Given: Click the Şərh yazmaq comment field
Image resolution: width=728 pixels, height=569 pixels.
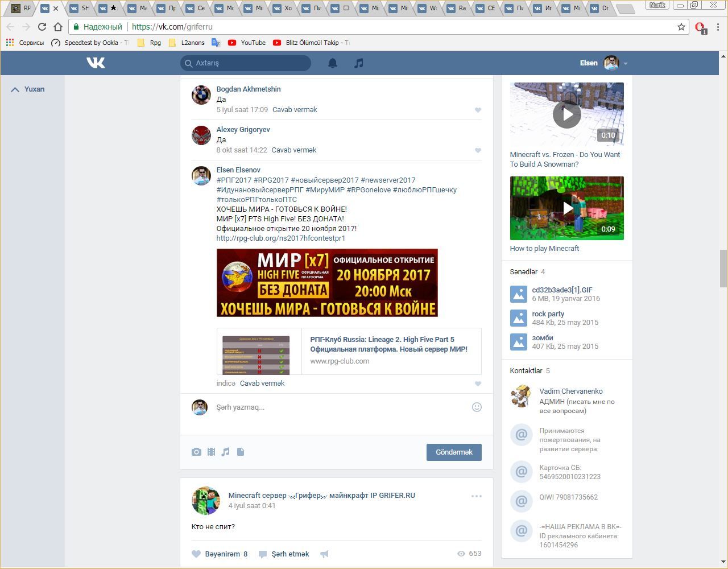Looking at the screenshot, I should pyautogui.click(x=341, y=407).
